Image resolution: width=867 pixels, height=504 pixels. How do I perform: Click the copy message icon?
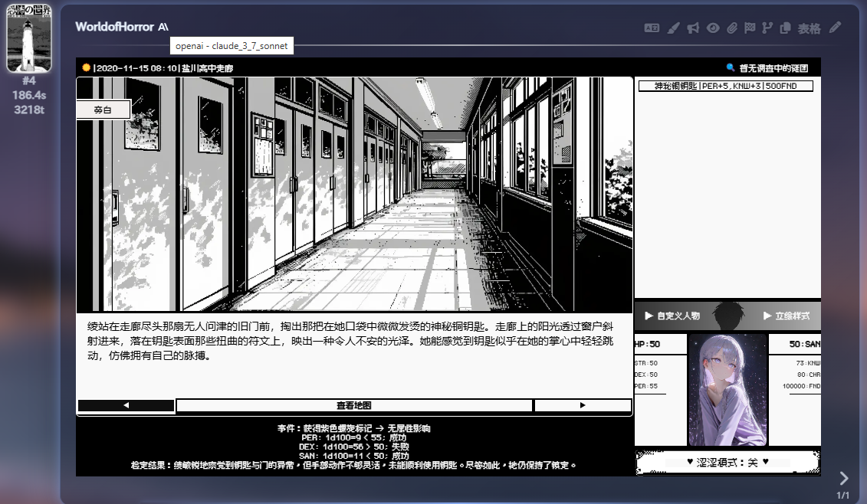pyautogui.click(x=785, y=28)
